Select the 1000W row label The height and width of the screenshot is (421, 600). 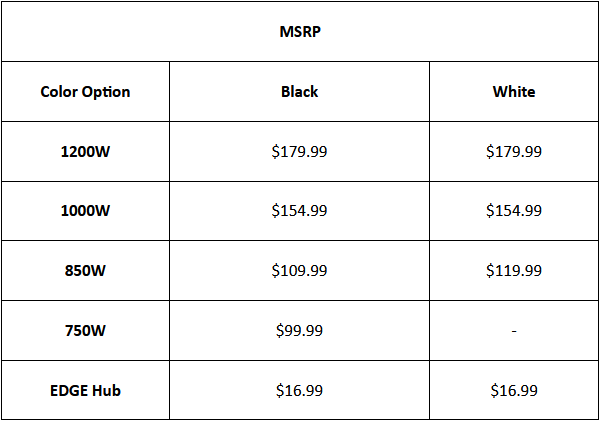click(x=85, y=211)
